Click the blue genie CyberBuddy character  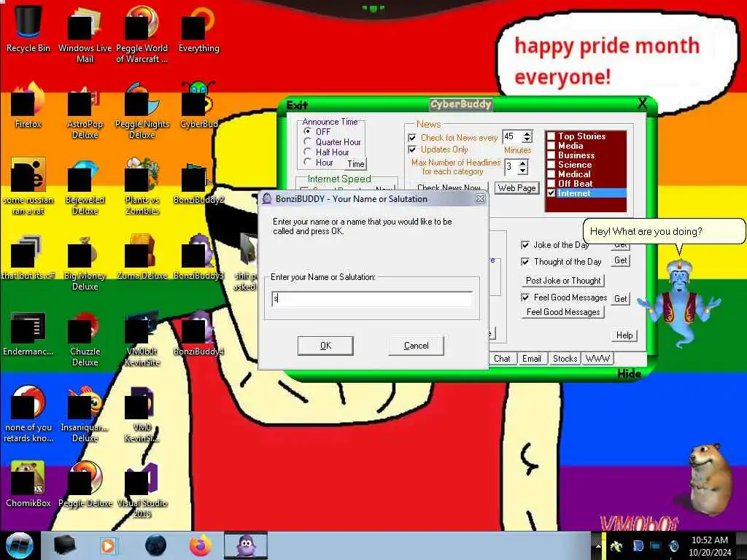click(678, 304)
